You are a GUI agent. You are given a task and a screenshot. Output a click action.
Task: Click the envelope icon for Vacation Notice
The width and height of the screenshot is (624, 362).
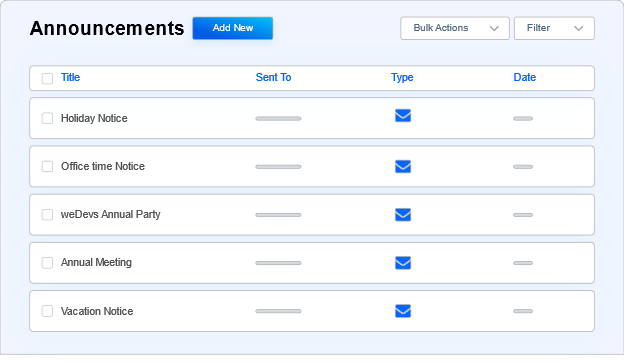pos(403,311)
